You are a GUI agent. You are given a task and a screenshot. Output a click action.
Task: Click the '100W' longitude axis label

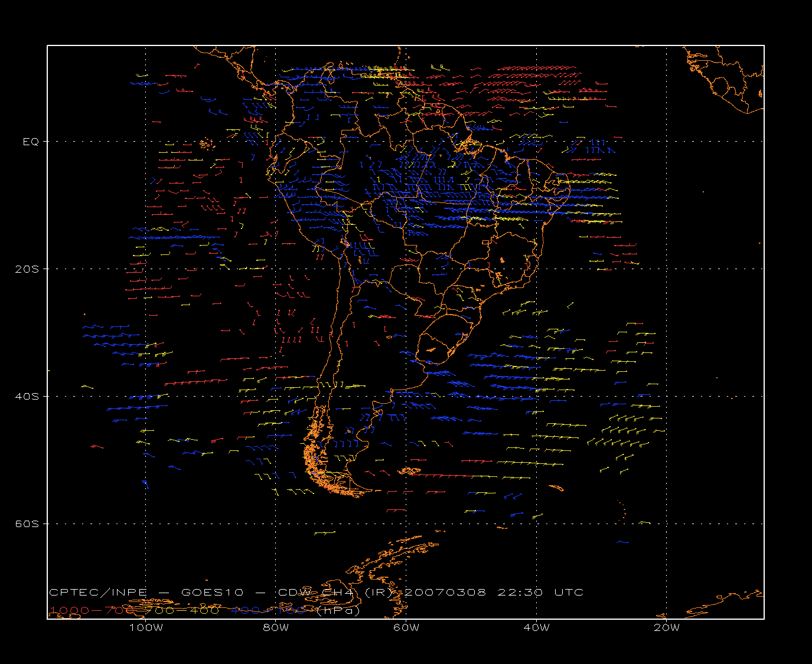coord(146,627)
